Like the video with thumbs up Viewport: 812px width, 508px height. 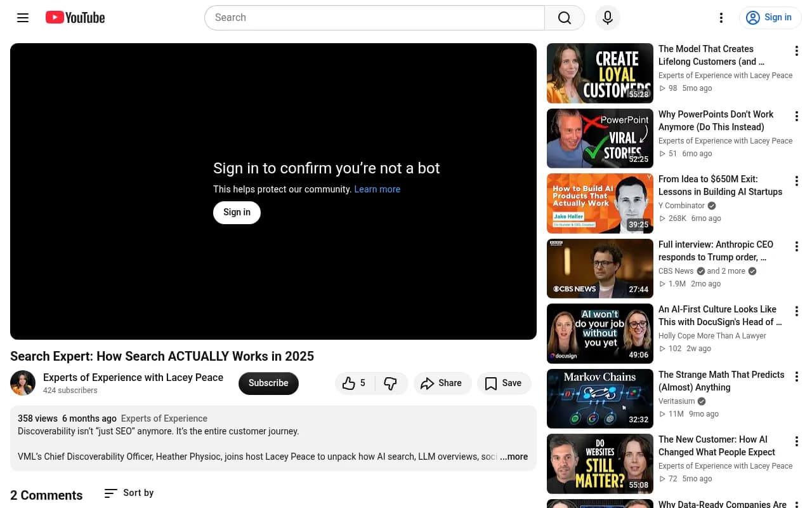pos(354,383)
